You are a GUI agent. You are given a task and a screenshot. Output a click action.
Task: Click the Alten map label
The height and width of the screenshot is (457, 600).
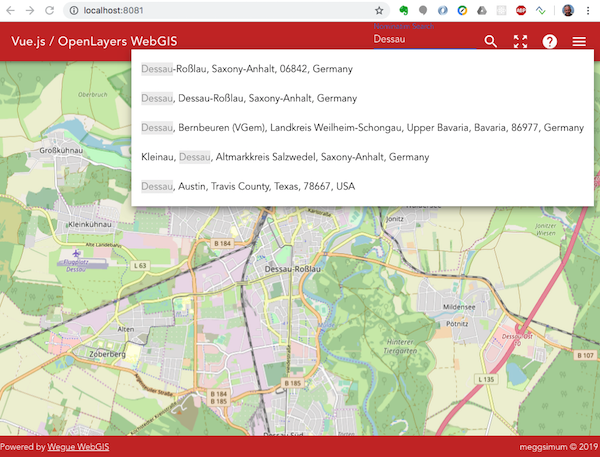pos(126,329)
